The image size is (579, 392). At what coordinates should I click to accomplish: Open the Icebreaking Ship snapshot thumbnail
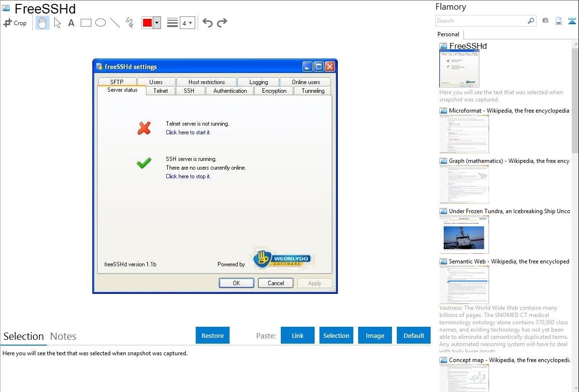click(464, 234)
